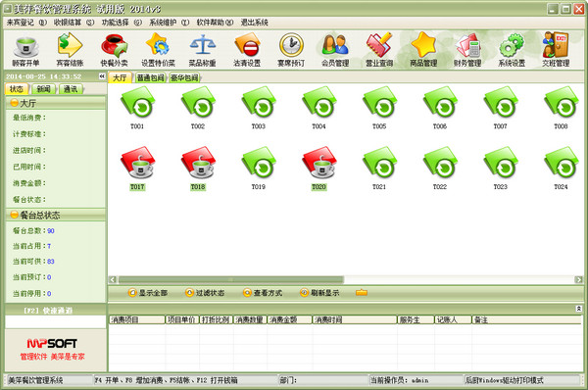Click the 过滤状态 filter button
588x390 pixels.
tap(205, 292)
